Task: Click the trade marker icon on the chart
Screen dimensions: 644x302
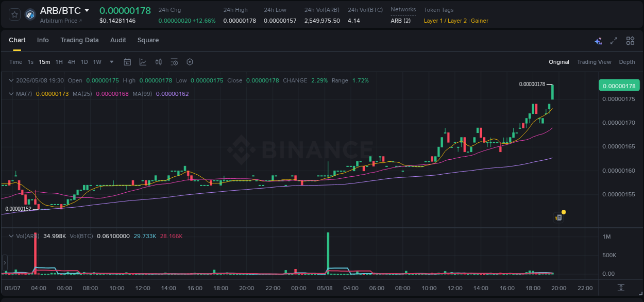Action: pos(558,217)
